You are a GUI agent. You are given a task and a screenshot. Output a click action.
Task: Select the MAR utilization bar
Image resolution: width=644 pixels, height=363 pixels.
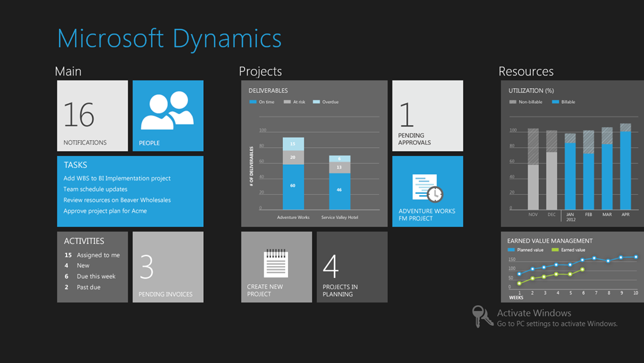[607, 169]
